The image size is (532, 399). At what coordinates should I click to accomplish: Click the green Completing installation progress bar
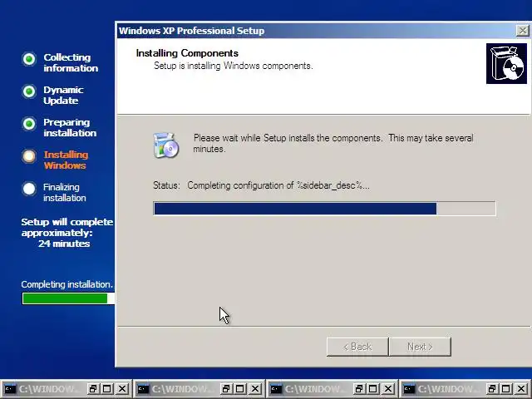click(68, 298)
